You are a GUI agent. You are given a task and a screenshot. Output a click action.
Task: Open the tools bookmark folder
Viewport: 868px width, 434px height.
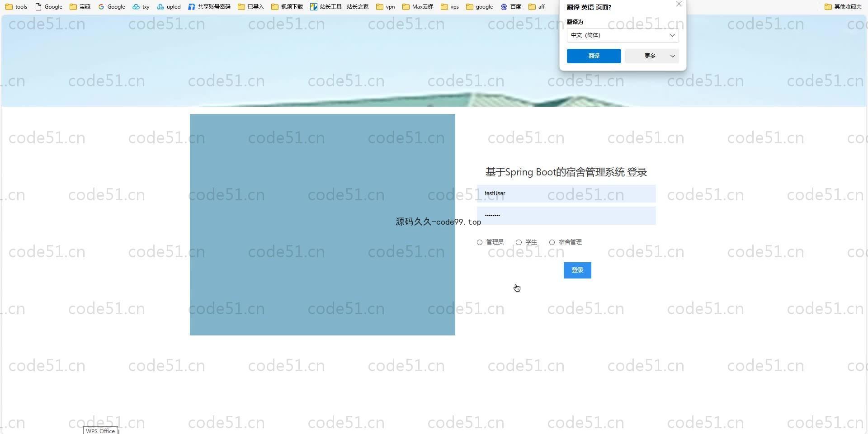coord(17,7)
